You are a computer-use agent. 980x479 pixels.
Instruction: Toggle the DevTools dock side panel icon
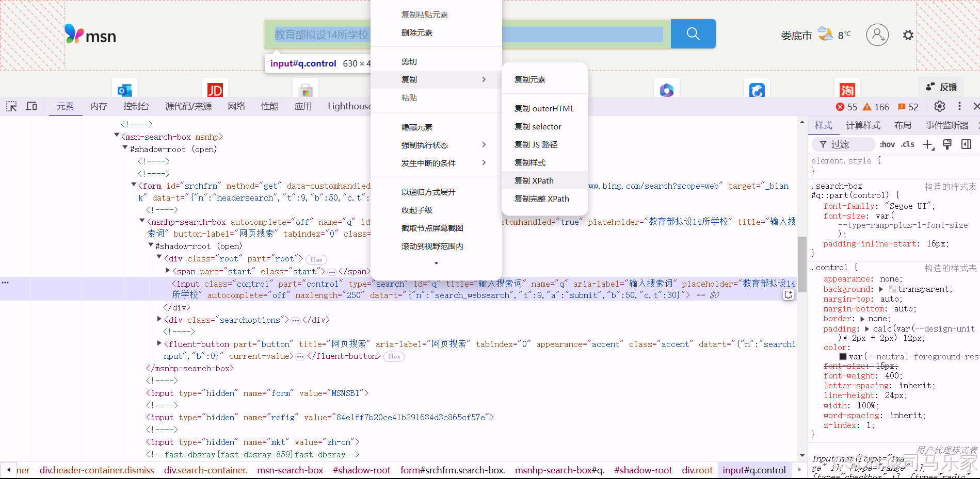[x=966, y=144]
